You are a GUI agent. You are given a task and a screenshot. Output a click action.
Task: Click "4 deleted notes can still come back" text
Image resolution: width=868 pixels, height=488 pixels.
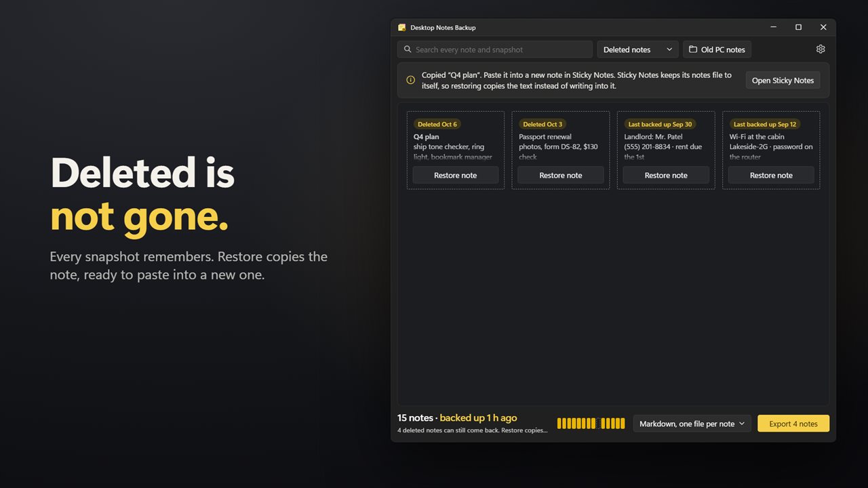coord(473,430)
